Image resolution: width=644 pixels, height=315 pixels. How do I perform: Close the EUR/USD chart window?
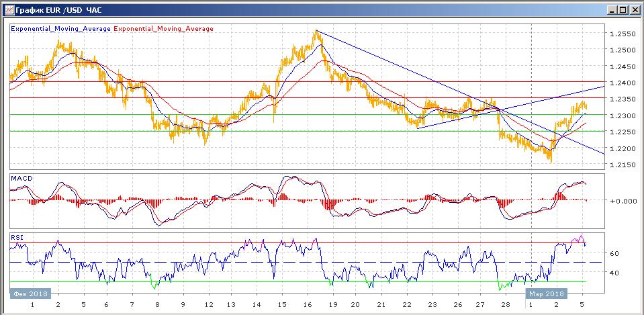pyautogui.click(x=634, y=10)
